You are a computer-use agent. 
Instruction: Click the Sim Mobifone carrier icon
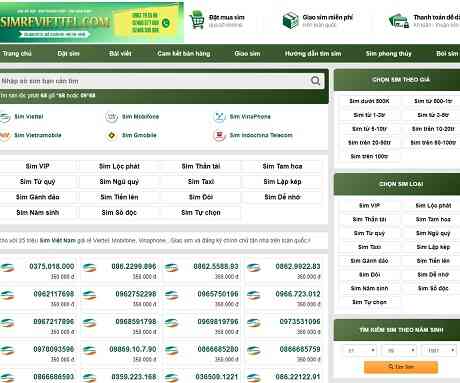111,117
